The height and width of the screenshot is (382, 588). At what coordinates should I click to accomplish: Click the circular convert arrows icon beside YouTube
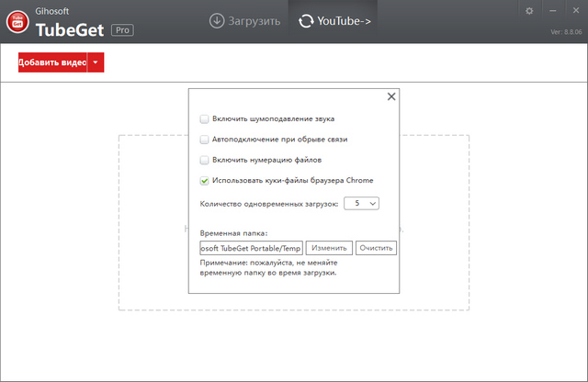(x=304, y=19)
